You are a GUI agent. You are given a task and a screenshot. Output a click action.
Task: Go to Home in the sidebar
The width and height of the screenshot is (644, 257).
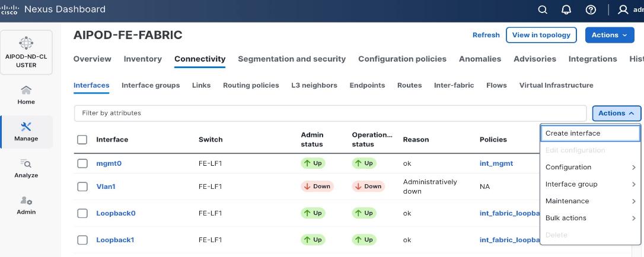(x=26, y=95)
